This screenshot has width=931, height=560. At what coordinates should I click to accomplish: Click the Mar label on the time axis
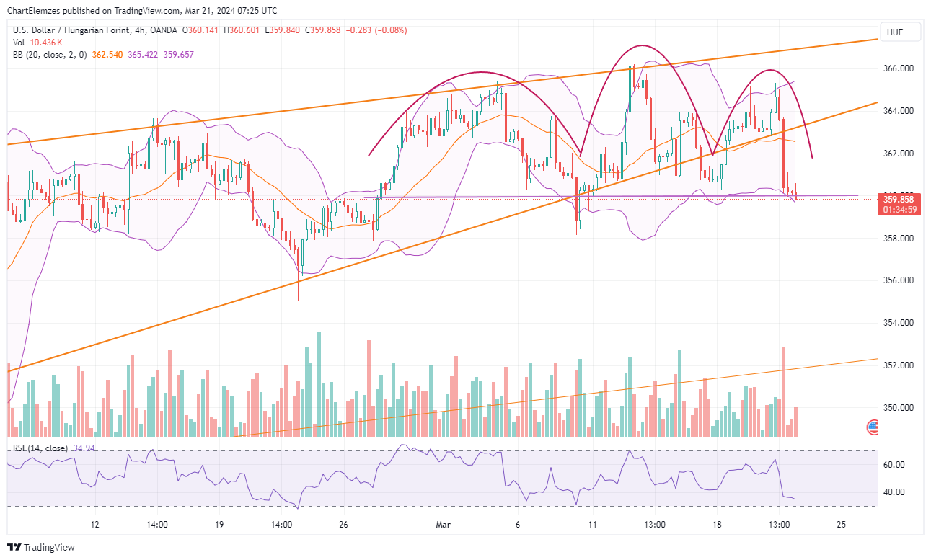click(x=442, y=524)
